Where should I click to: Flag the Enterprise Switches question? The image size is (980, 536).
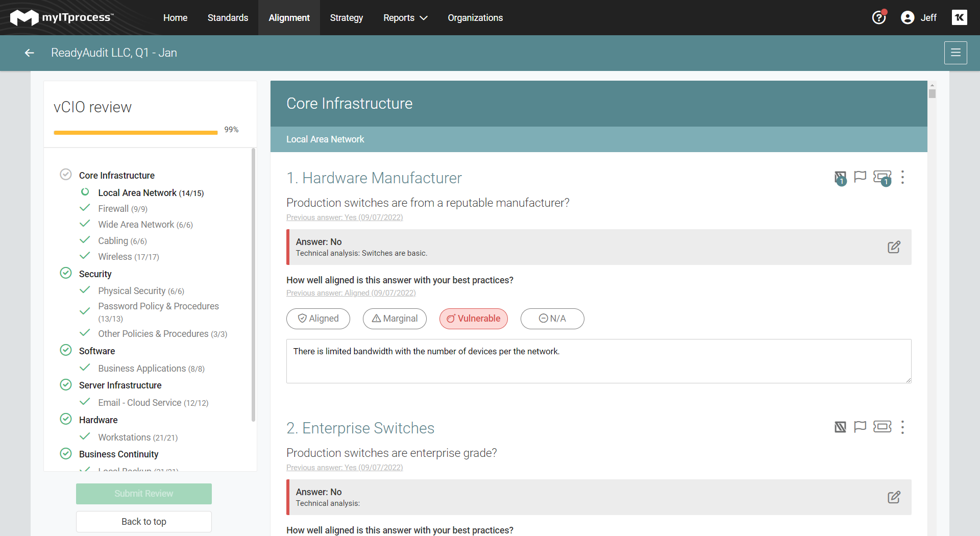(x=860, y=427)
